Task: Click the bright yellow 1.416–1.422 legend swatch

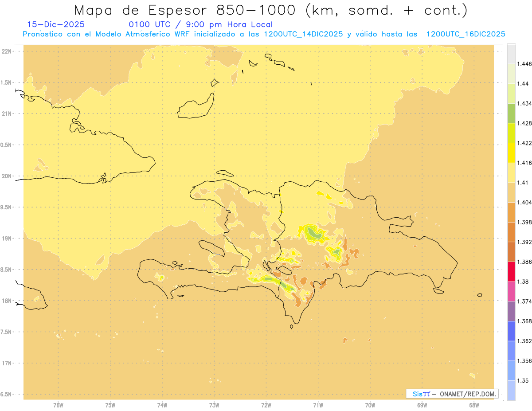Action: (x=511, y=153)
